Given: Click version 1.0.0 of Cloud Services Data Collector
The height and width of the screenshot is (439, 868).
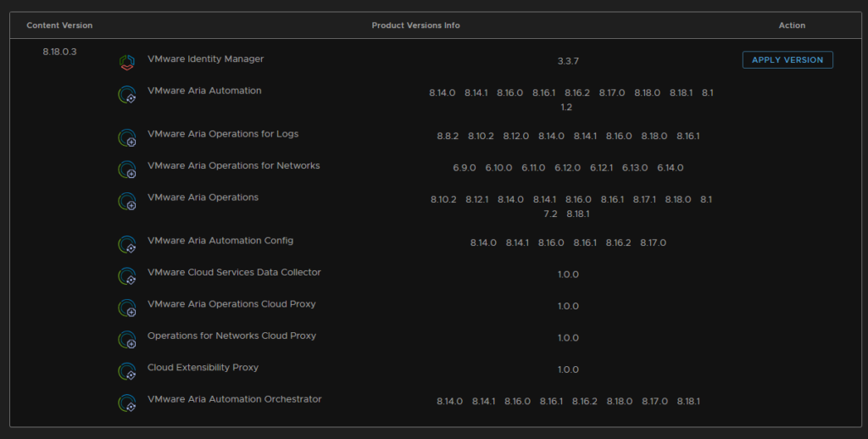Looking at the screenshot, I should click(x=568, y=274).
